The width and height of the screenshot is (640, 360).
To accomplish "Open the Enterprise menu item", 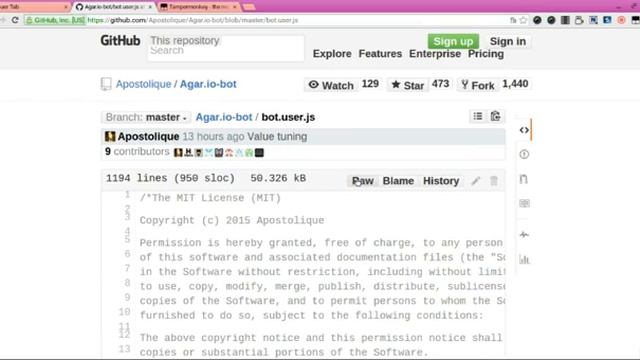I will pos(435,54).
